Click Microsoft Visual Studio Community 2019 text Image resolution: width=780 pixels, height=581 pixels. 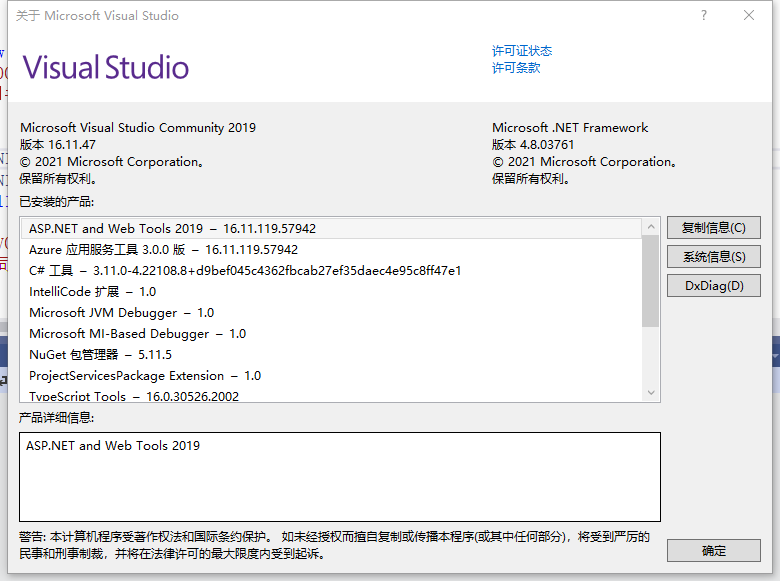(138, 128)
